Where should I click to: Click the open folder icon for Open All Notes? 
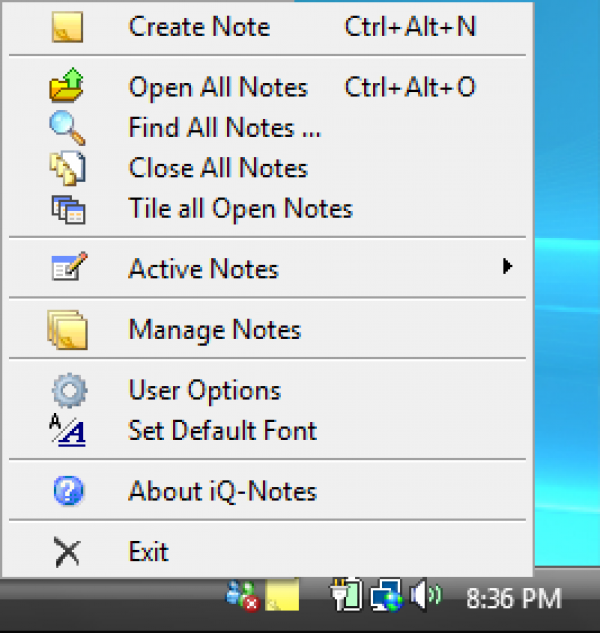[67, 88]
